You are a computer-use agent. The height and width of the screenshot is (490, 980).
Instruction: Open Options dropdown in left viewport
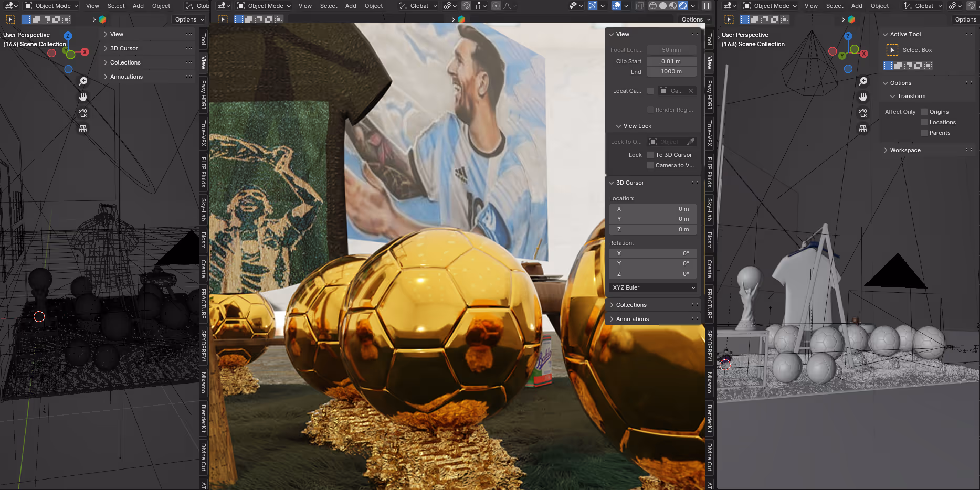tap(189, 19)
